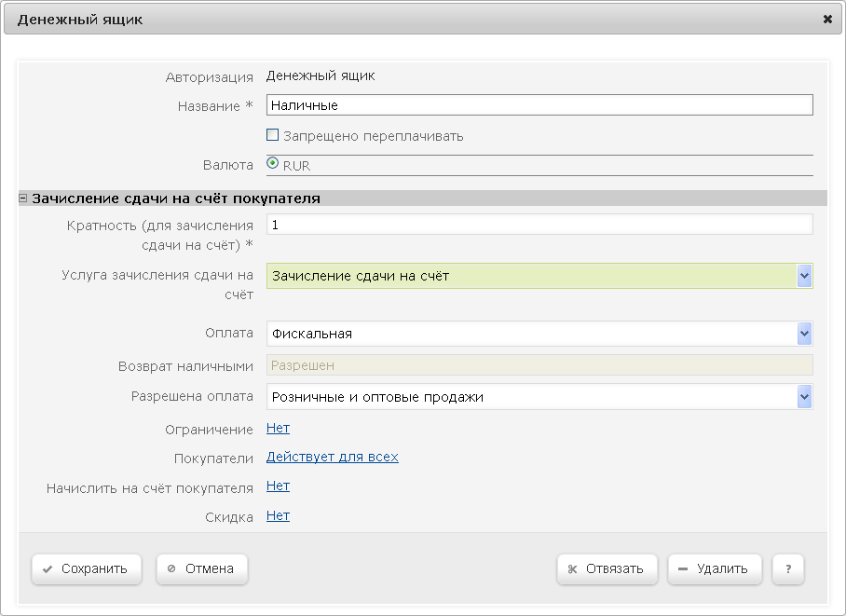
Task: Click the Сохранить (Save) button
Action: point(86,568)
